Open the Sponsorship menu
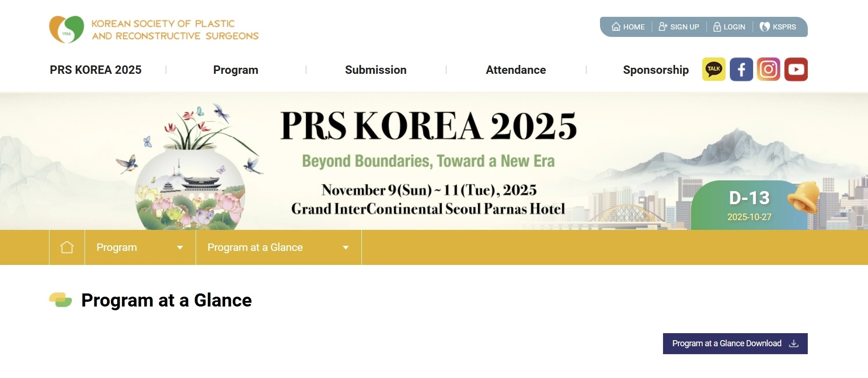 click(x=655, y=70)
